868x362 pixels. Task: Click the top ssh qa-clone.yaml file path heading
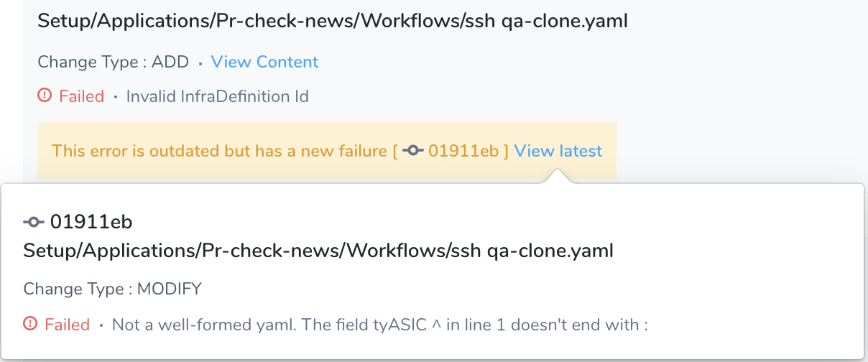(x=333, y=21)
